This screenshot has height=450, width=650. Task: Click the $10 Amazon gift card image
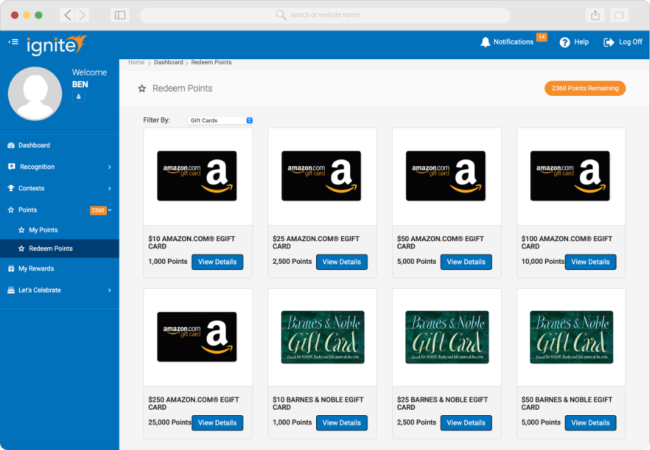(x=197, y=176)
